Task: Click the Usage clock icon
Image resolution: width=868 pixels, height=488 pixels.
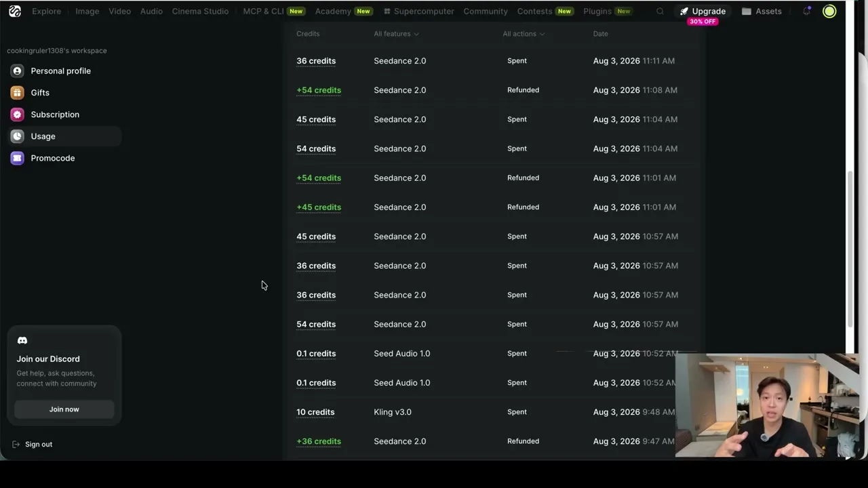Action: [x=17, y=136]
